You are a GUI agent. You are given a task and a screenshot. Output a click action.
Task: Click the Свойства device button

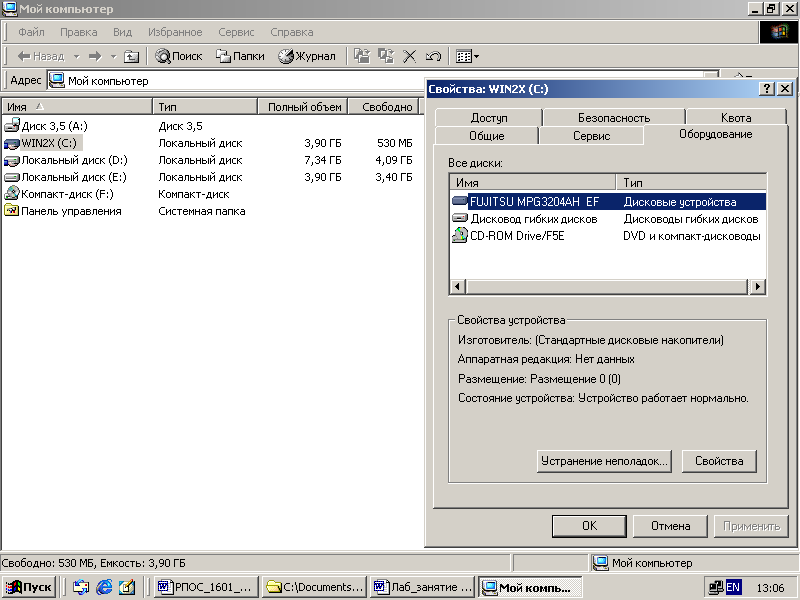pos(719,461)
